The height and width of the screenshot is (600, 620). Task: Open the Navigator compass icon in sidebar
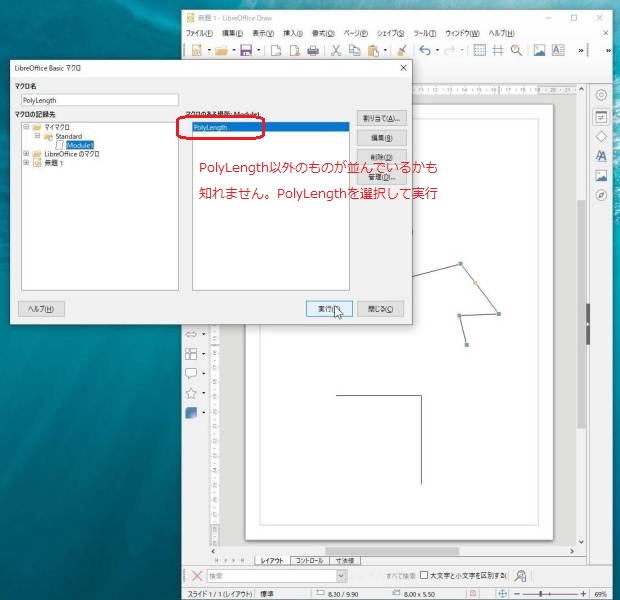[x=601, y=195]
